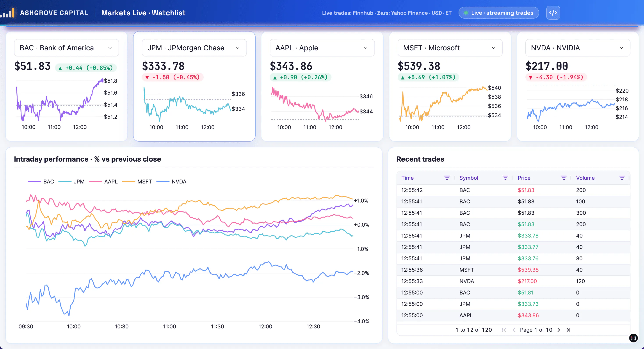Sort by the Volume column header
Image resolution: width=644 pixels, height=349 pixels.
pos(585,178)
